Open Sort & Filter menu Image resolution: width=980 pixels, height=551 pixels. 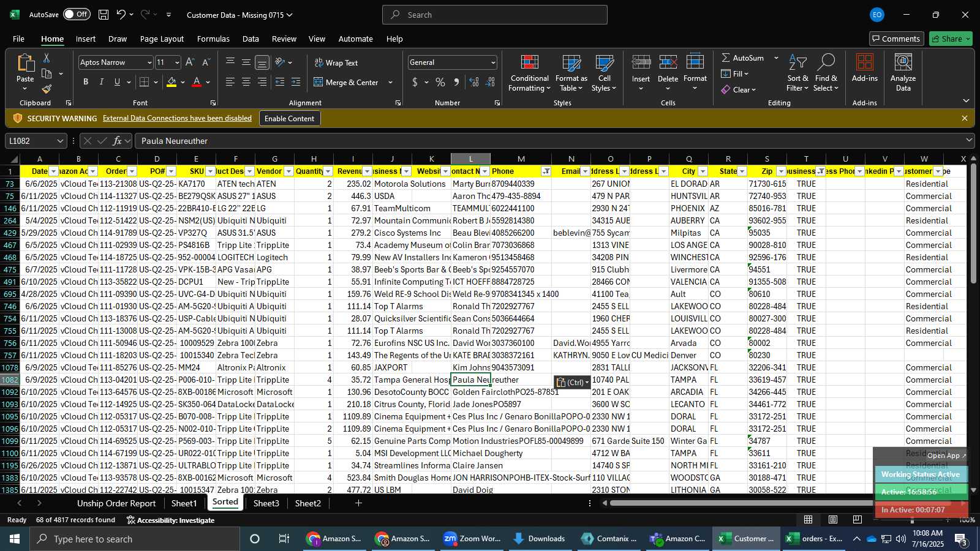pyautogui.click(x=798, y=73)
